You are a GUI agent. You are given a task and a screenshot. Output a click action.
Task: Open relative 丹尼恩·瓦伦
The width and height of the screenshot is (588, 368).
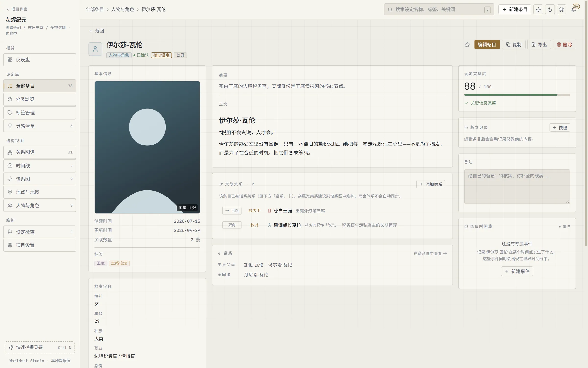(x=256, y=275)
